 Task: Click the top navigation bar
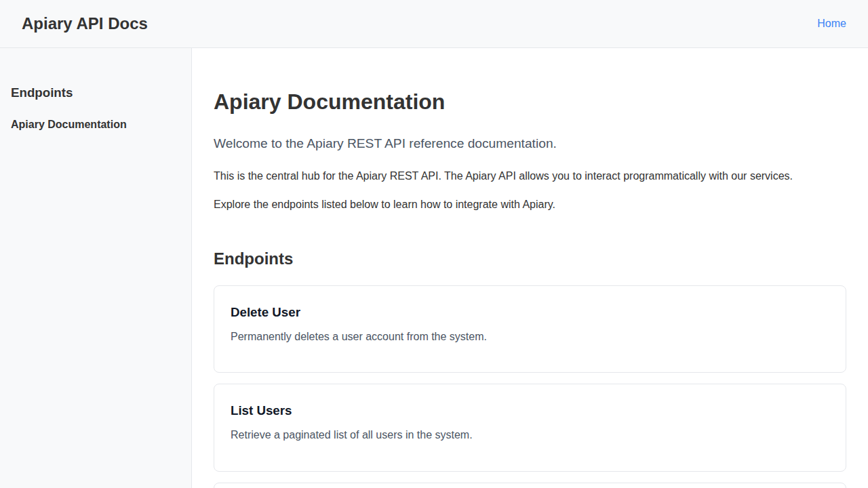pyautogui.click(x=434, y=23)
